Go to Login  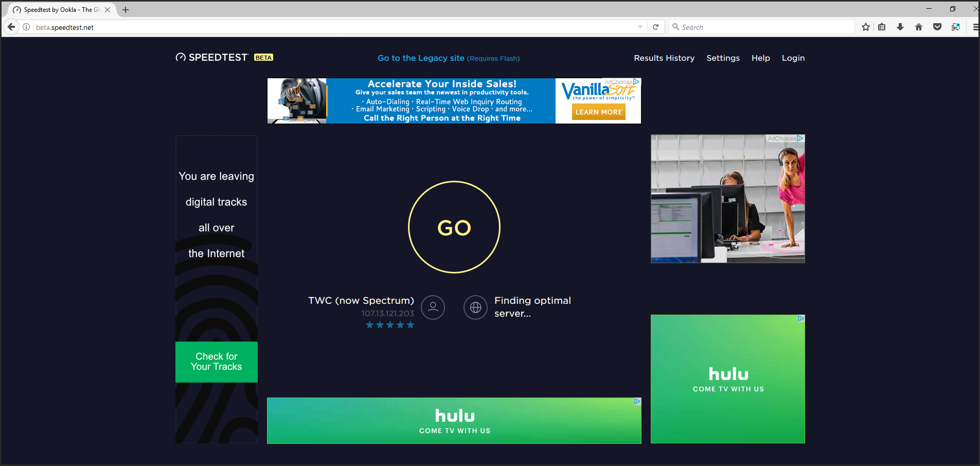793,58
